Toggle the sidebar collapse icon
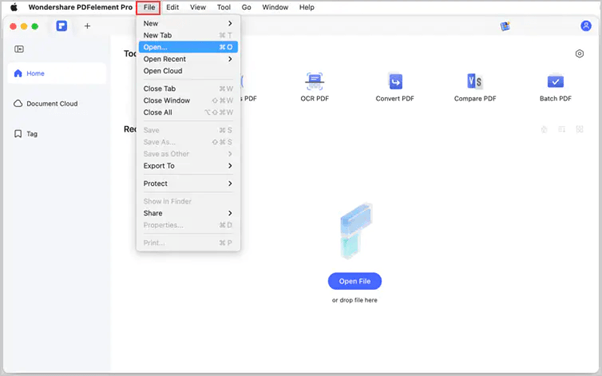The height and width of the screenshot is (376, 602). (x=19, y=49)
